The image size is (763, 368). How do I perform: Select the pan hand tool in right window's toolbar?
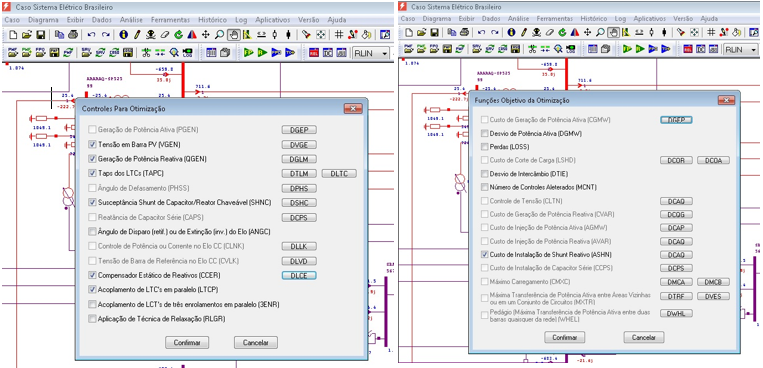point(615,33)
